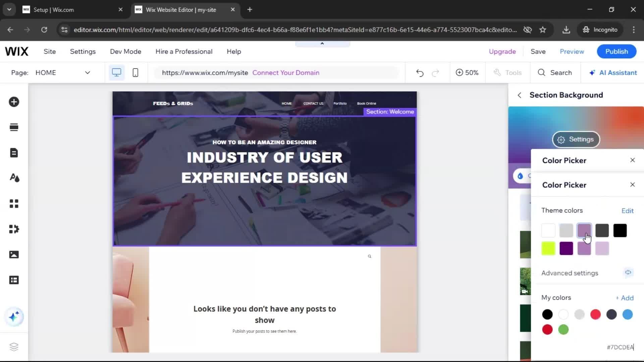
Task: Select the lime yellow theme swatch
Action: pyautogui.click(x=548, y=249)
